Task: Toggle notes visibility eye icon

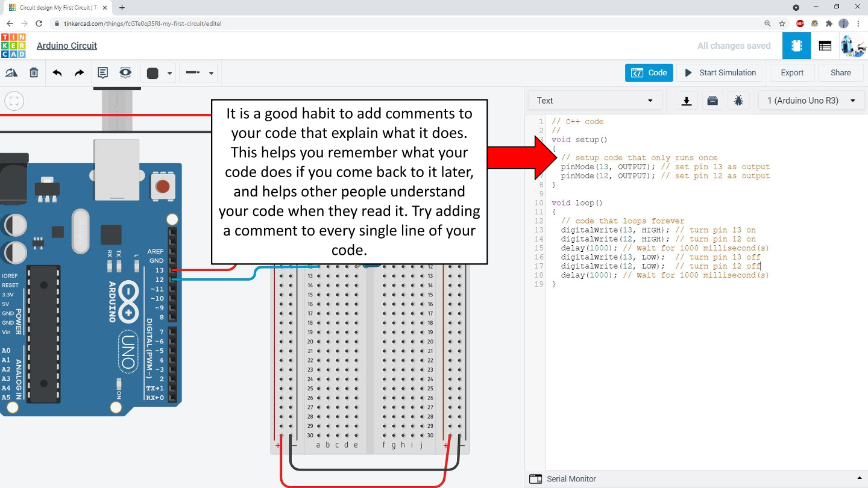Action: coord(125,73)
